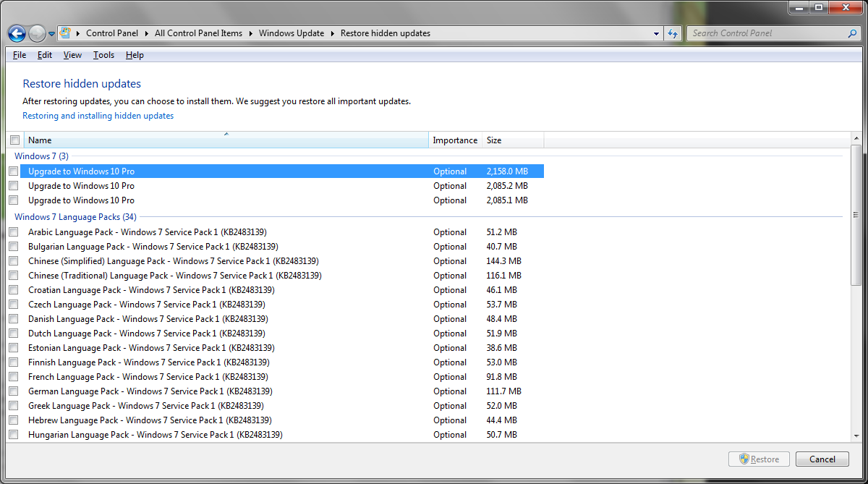Click the 144.3 MB size value
The width and height of the screenshot is (868, 484).
click(x=504, y=261)
